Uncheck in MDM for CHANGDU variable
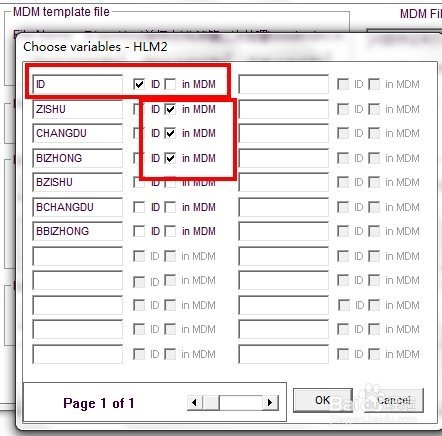 (170, 133)
